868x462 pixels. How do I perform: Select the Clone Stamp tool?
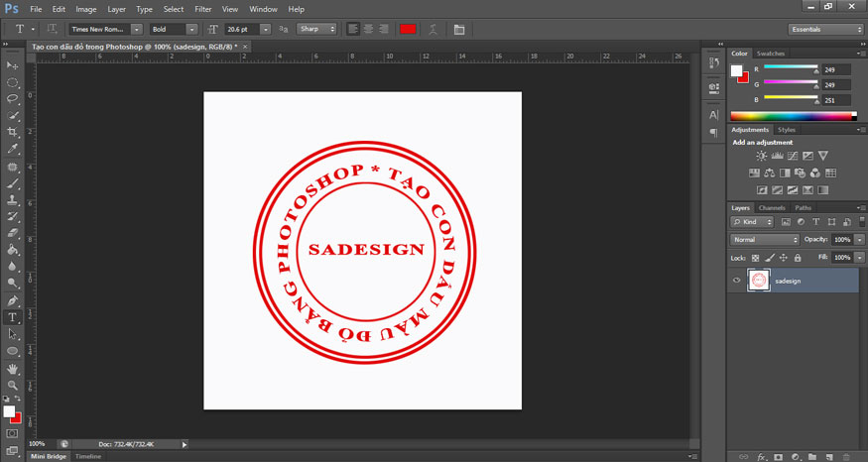[x=12, y=200]
